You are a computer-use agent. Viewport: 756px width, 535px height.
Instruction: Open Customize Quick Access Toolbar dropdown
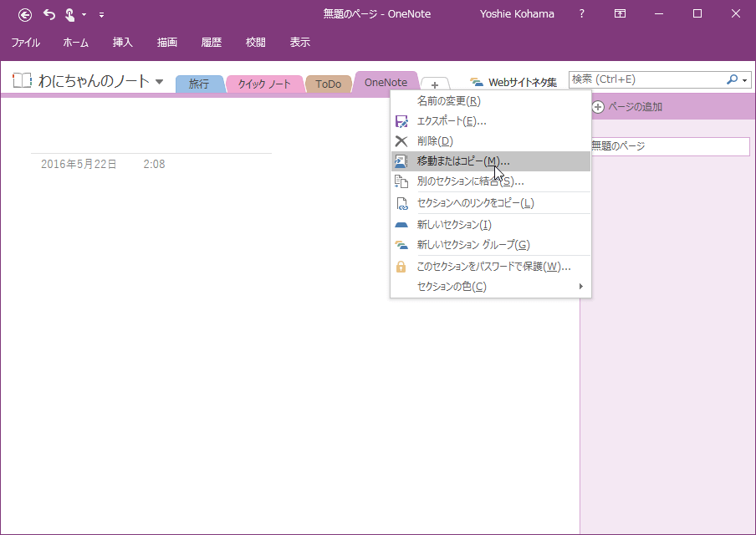[101, 15]
